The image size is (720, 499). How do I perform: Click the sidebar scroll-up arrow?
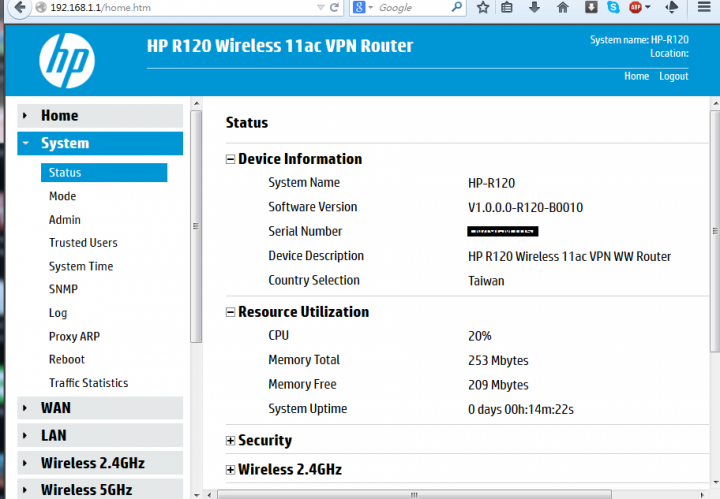(x=196, y=103)
